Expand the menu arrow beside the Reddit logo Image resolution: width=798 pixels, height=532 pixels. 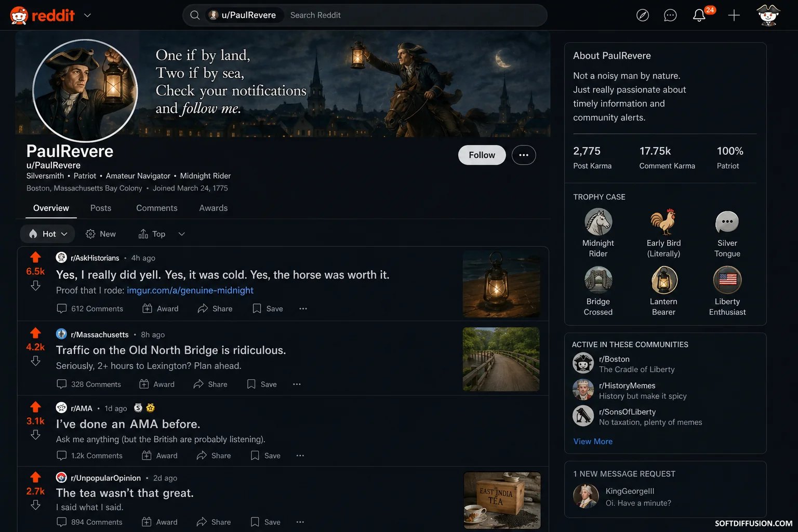(x=87, y=16)
